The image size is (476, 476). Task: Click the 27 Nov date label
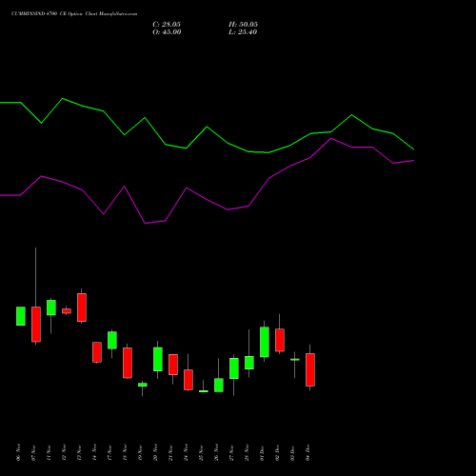click(x=231, y=452)
